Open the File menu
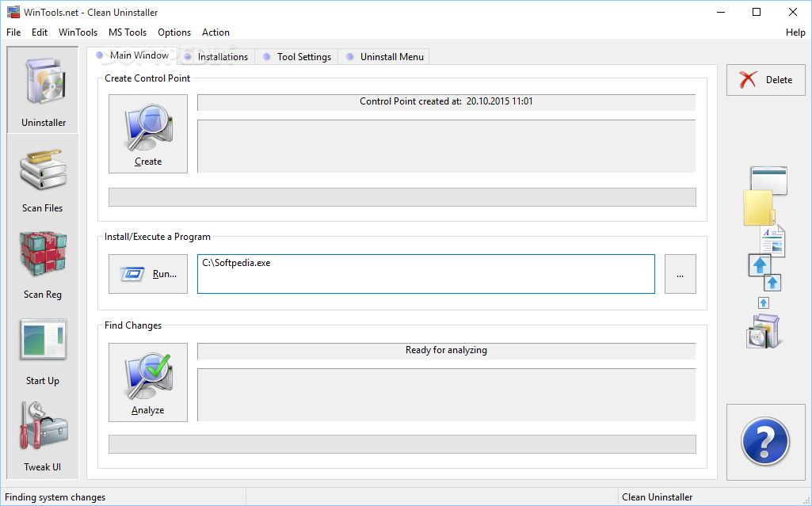The height and width of the screenshot is (506, 812). [13, 32]
